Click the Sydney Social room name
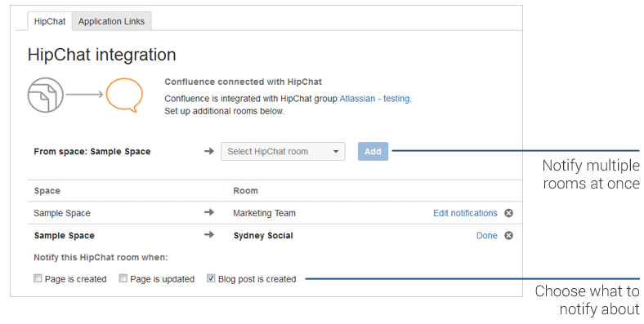Viewport: 644px width, 324px height. pyautogui.click(x=263, y=236)
